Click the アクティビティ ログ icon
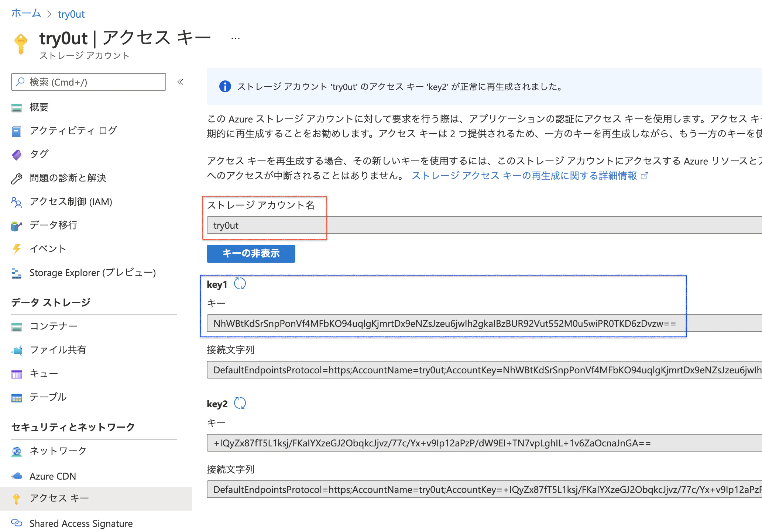Image resolution: width=762 pixels, height=532 pixels. [x=17, y=131]
